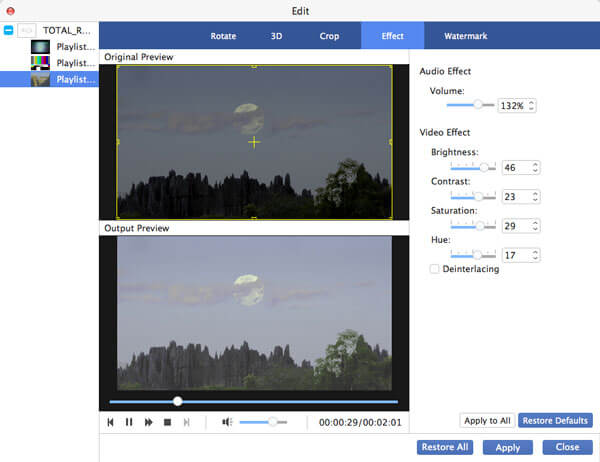
Task: Decrease Hue with the down stepper
Action: (x=535, y=259)
